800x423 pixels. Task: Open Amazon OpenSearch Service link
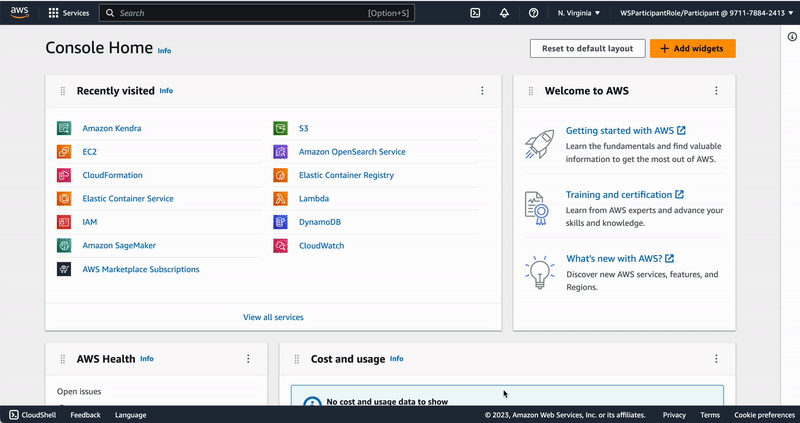click(352, 152)
